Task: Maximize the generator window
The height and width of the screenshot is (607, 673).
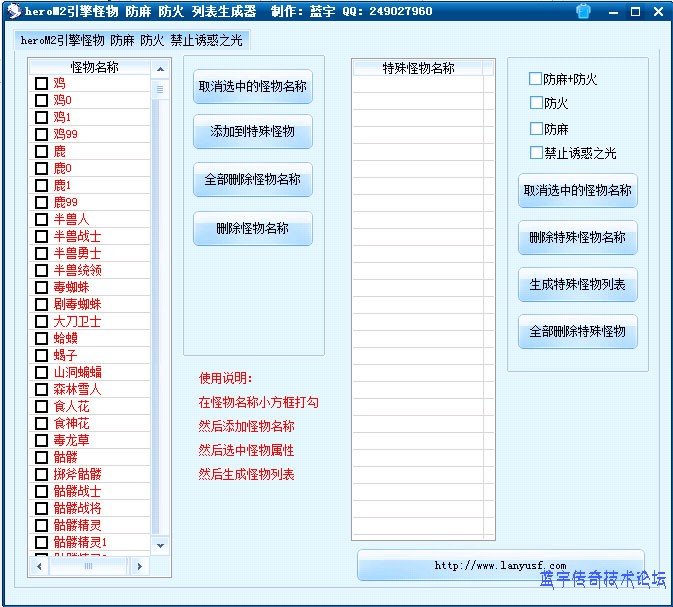Action: coord(635,12)
